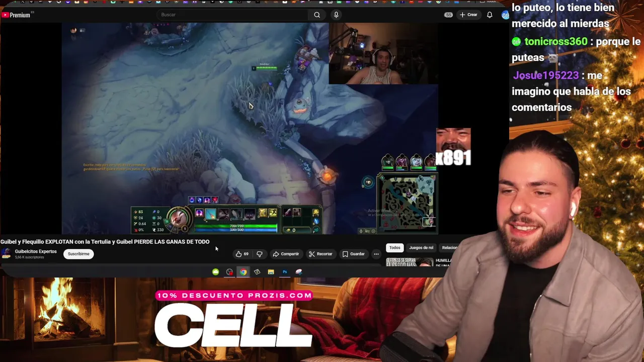Open Google Chrome from the taskbar
This screenshot has height=362, width=644.
(244, 272)
